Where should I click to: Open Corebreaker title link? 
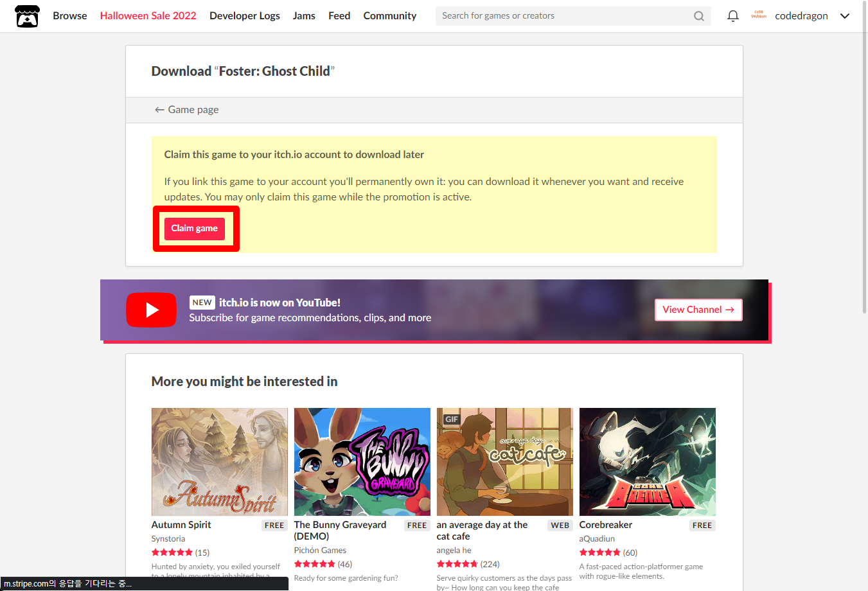coord(606,525)
